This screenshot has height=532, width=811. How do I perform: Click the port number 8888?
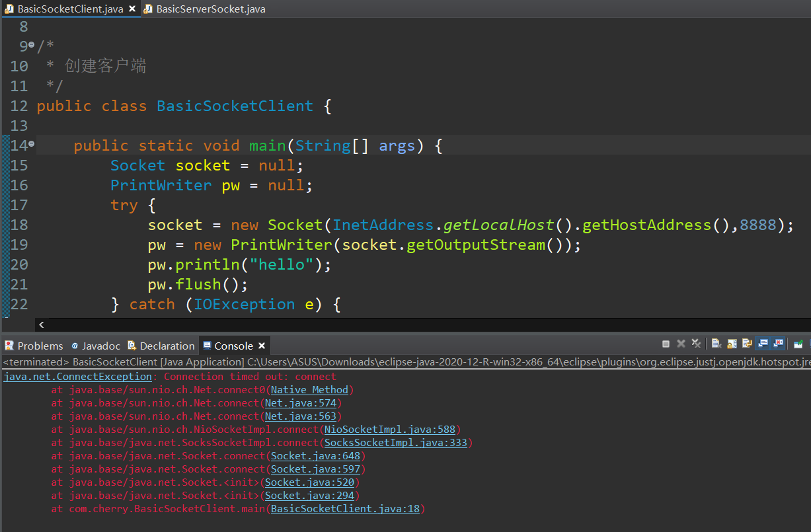(757, 225)
